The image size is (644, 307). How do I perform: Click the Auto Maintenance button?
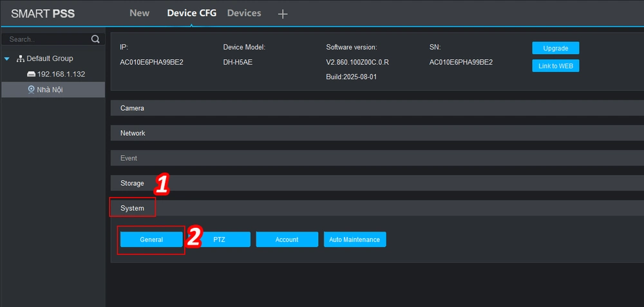[x=354, y=239]
